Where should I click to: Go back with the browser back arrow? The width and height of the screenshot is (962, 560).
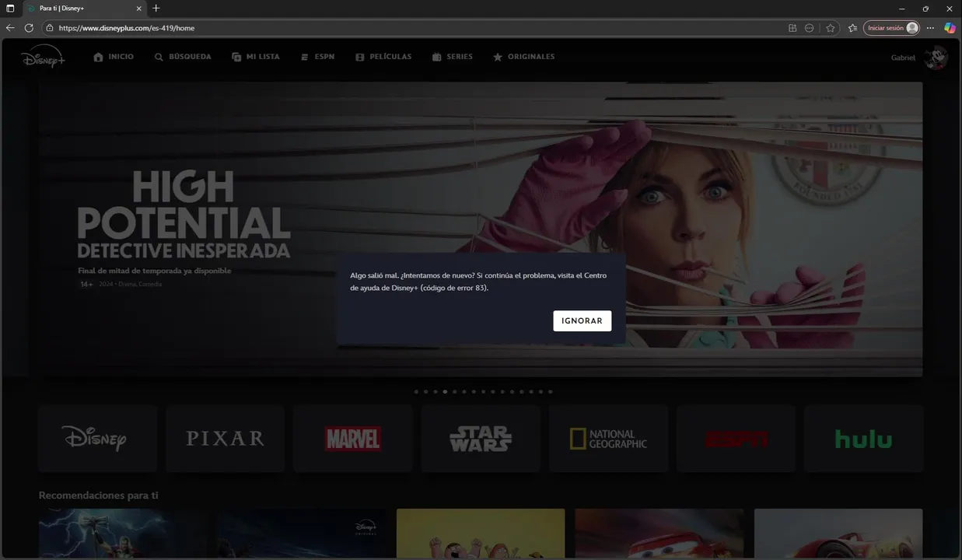pyautogui.click(x=10, y=27)
